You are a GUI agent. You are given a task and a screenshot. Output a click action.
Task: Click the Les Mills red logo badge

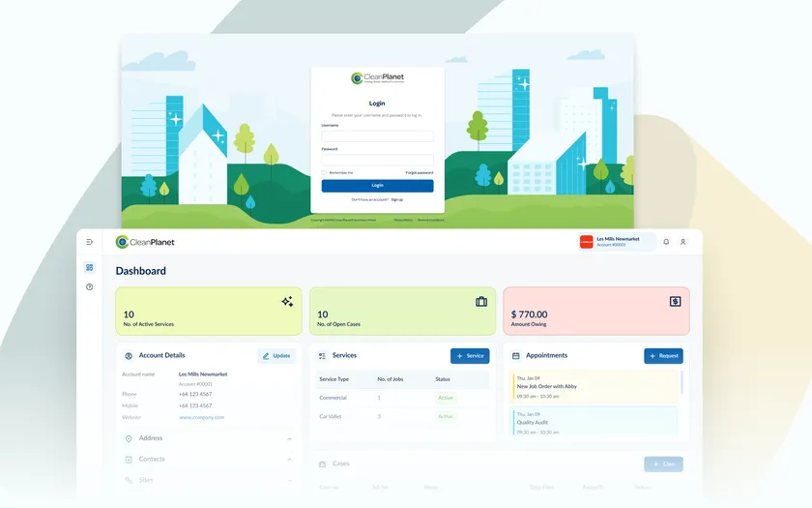point(586,242)
